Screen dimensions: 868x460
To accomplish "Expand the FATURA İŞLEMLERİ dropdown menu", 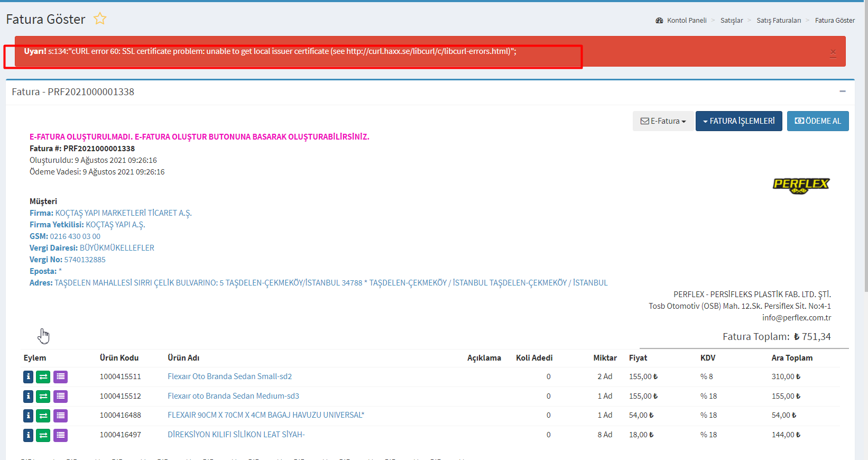I will coord(738,121).
